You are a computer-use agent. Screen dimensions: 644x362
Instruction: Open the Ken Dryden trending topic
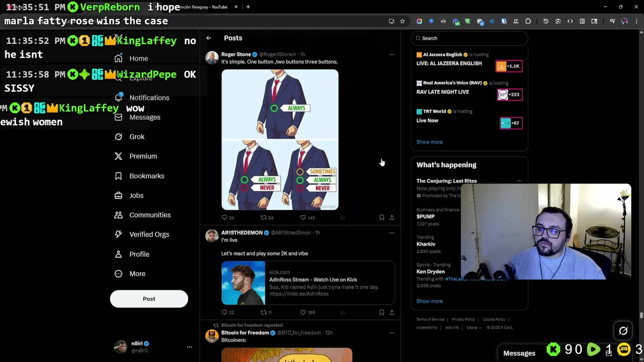tap(430, 271)
